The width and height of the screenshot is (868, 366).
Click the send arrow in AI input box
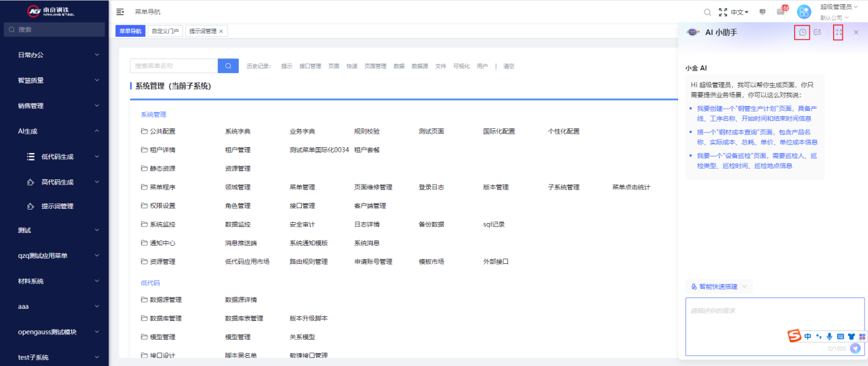[x=855, y=348]
